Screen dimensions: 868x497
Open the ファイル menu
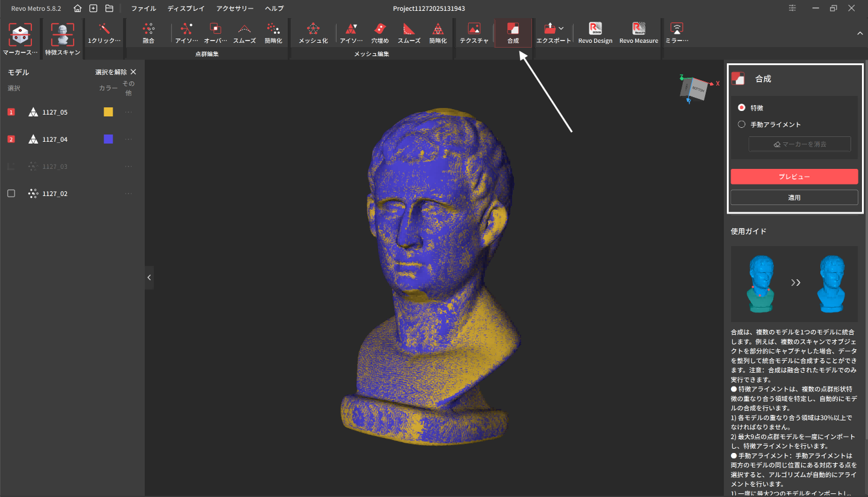click(x=144, y=8)
